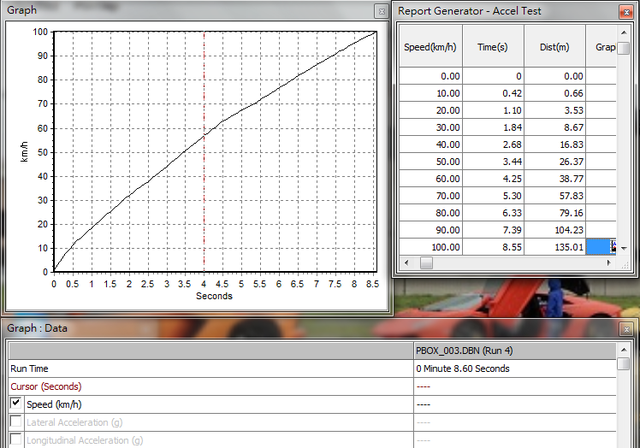This screenshot has width=640, height=448.
Task: Select the 8.67 distance cell
Action: pyautogui.click(x=555, y=128)
